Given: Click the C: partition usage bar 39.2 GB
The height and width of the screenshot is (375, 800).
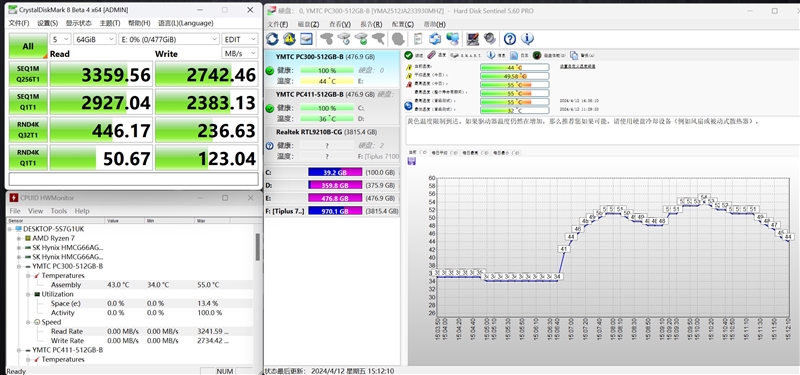Looking at the screenshot, I should [335, 172].
